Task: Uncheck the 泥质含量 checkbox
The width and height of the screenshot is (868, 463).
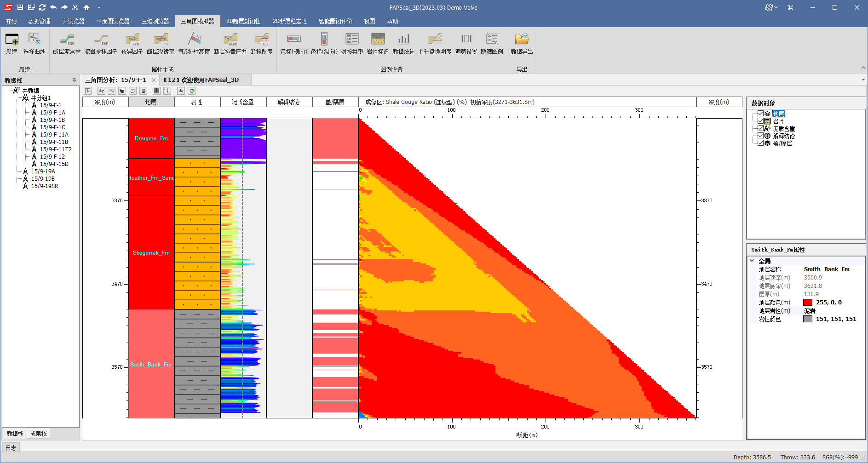Action: pyautogui.click(x=760, y=128)
